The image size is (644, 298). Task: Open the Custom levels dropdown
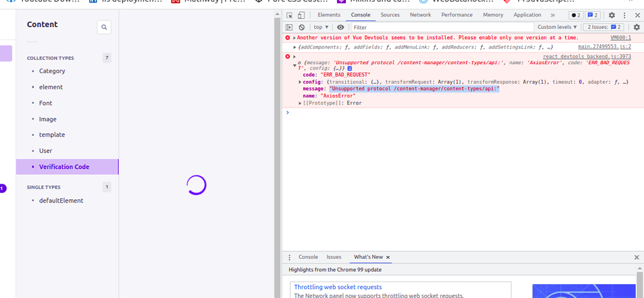click(x=557, y=27)
